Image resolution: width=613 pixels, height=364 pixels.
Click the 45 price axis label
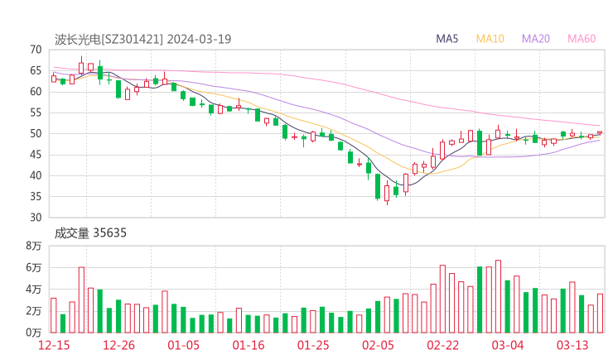(36, 155)
